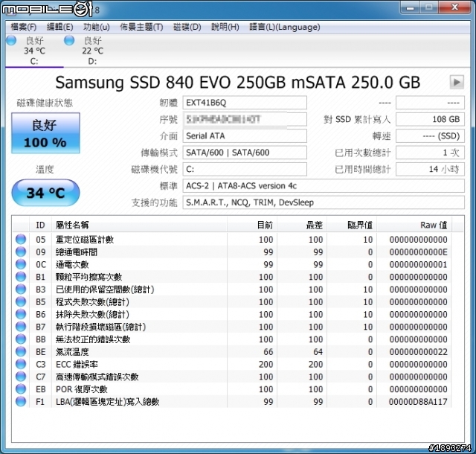Click the Raw 值 column header
Image resolution: width=476 pixels, height=454 pixels.
(414, 226)
